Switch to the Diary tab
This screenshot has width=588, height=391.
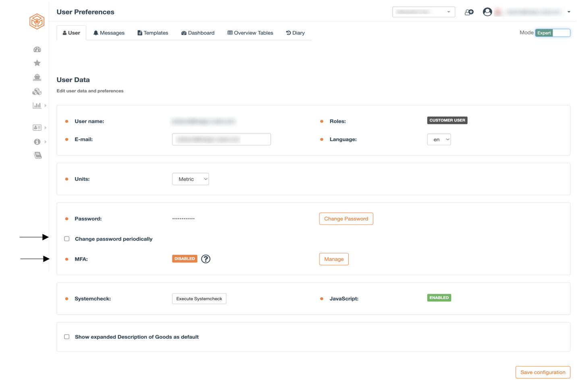295,33
